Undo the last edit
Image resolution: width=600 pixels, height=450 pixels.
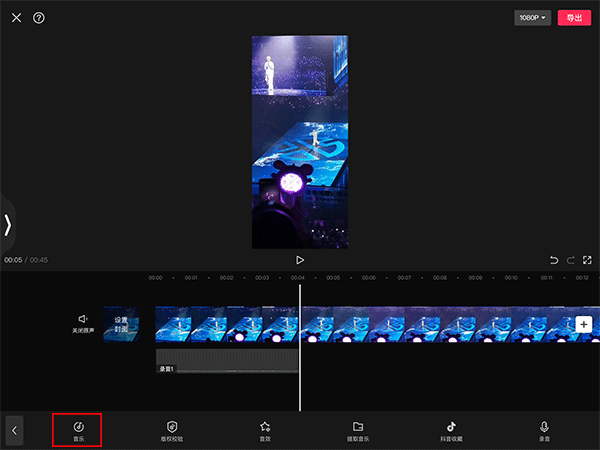[x=553, y=260]
